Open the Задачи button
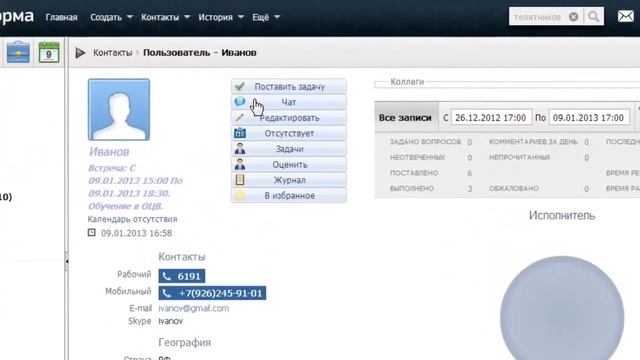Image resolution: width=640 pixels, height=360 pixels. click(289, 149)
